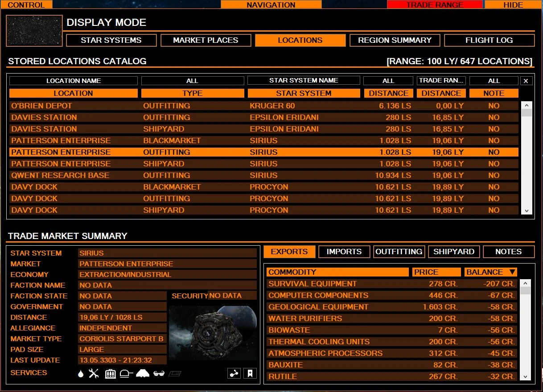Select the QWENT RESEARCH BASE row
This screenshot has width=543, height=392.
click(264, 175)
